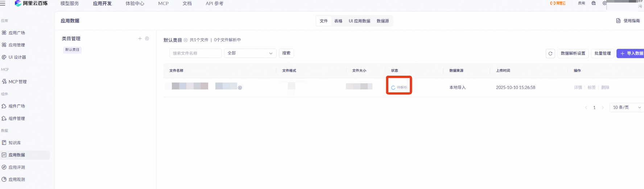Open the API 参考 top menu
Image resolution: width=644 pixels, height=189 pixels.
(x=215, y=3)
